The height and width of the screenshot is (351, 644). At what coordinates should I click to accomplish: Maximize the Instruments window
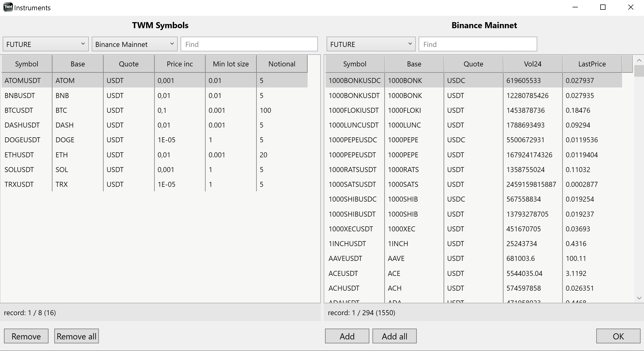pos(603,7)
